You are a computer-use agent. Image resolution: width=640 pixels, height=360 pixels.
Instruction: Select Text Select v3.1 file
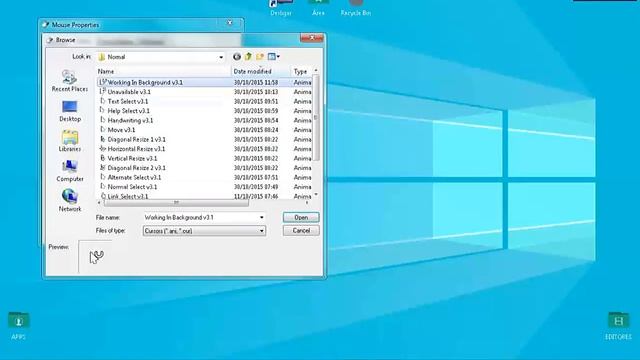click(128, 101)
